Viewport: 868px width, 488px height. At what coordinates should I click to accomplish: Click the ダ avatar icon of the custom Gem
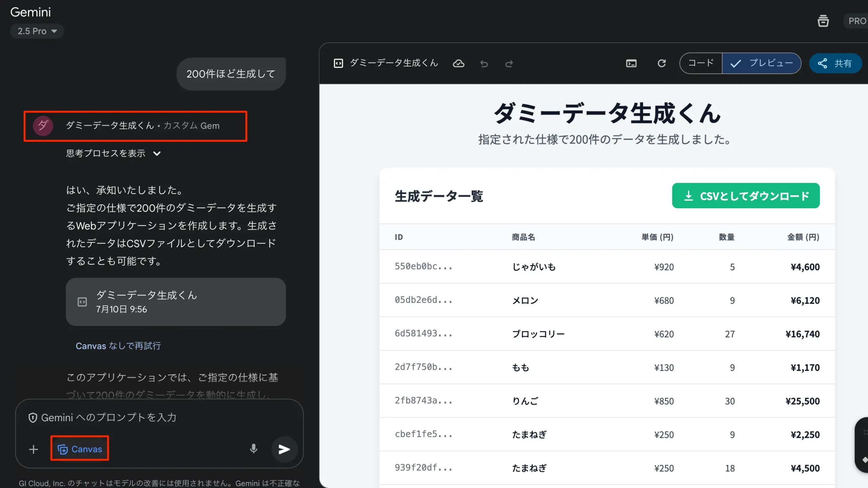tap(43, 126)
